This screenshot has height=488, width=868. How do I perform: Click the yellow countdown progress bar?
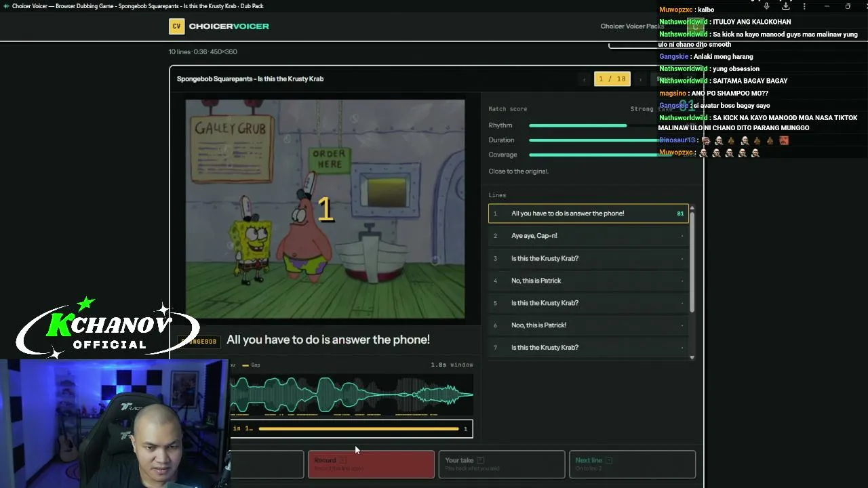click(x=359, y=428)
